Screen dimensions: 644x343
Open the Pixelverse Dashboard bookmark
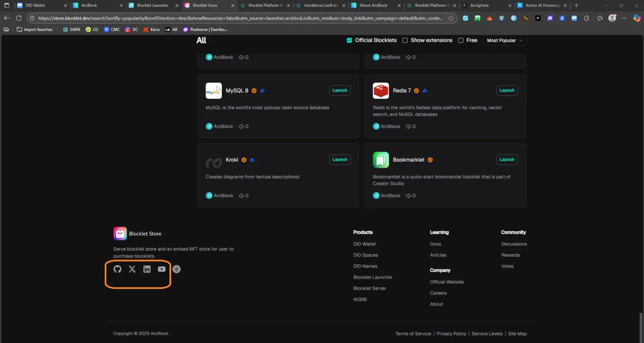coord(205,29)
